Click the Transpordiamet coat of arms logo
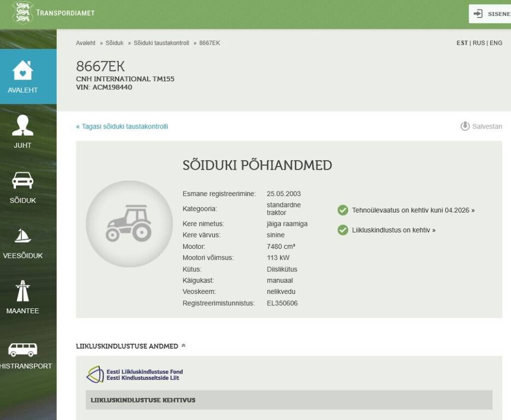511x420 pixels. pos(22,13)
